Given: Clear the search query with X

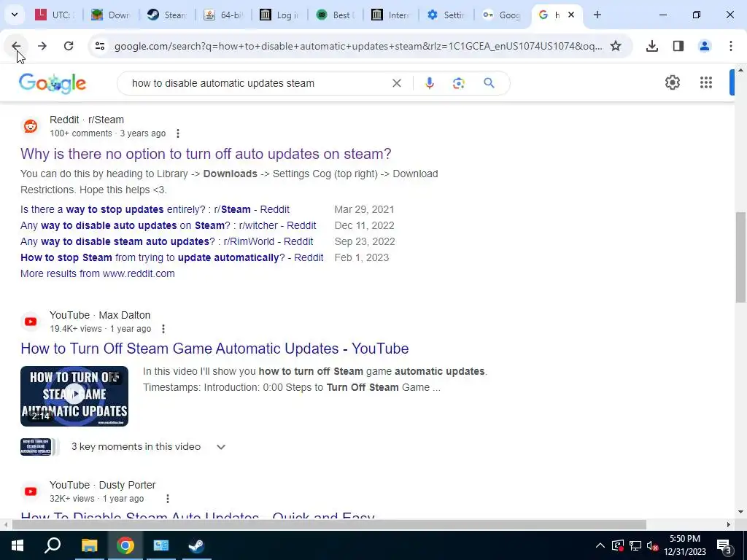Looking at the screenshot, I should pos(396,83).
